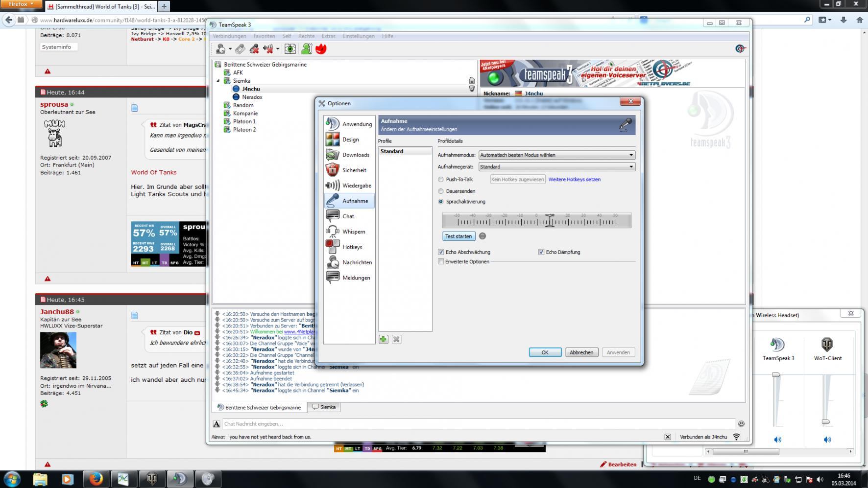The image size is (868, 488).
Task: Click the subscribe-all channels eye icon
Action: coord(290,49)
